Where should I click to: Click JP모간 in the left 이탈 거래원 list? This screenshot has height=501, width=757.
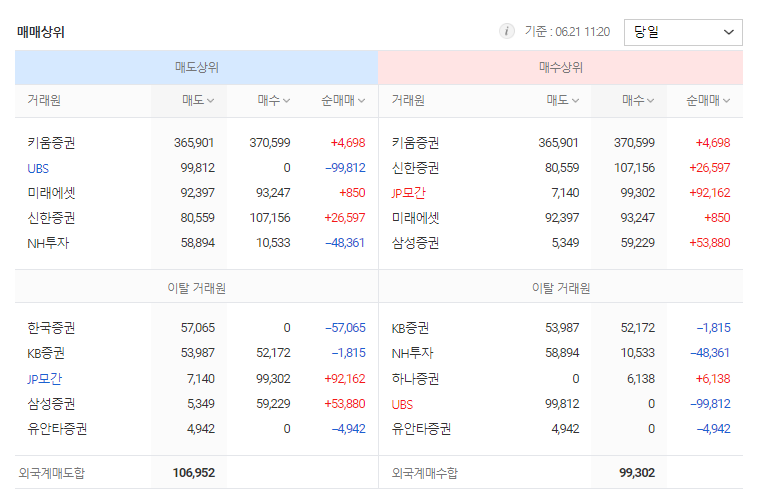pyautogui.click(x=44, y=379)
